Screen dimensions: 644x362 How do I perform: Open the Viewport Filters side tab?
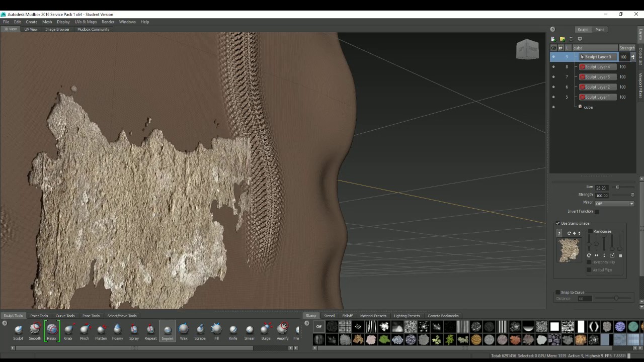click(640, 85)
